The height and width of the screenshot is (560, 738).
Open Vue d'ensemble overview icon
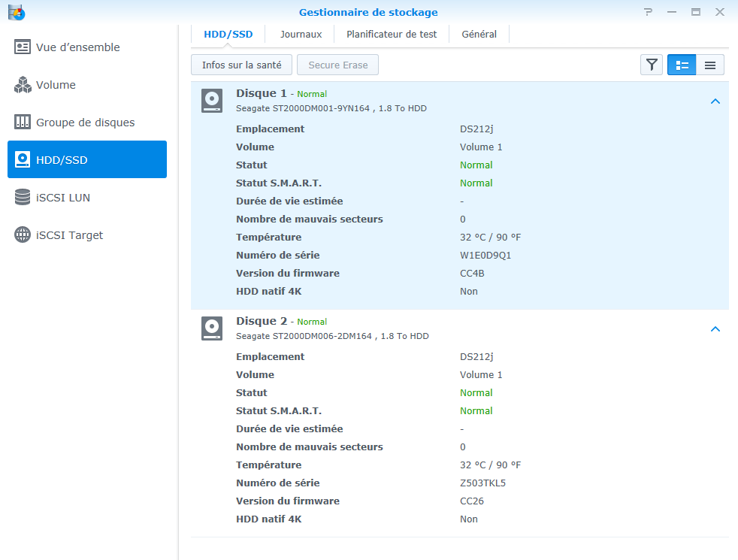coord(23,47)
